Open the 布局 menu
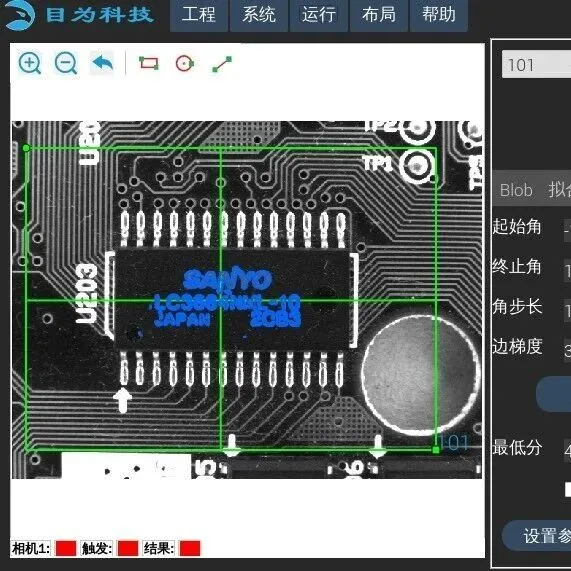The image size is (571, 571). (379, 15)
